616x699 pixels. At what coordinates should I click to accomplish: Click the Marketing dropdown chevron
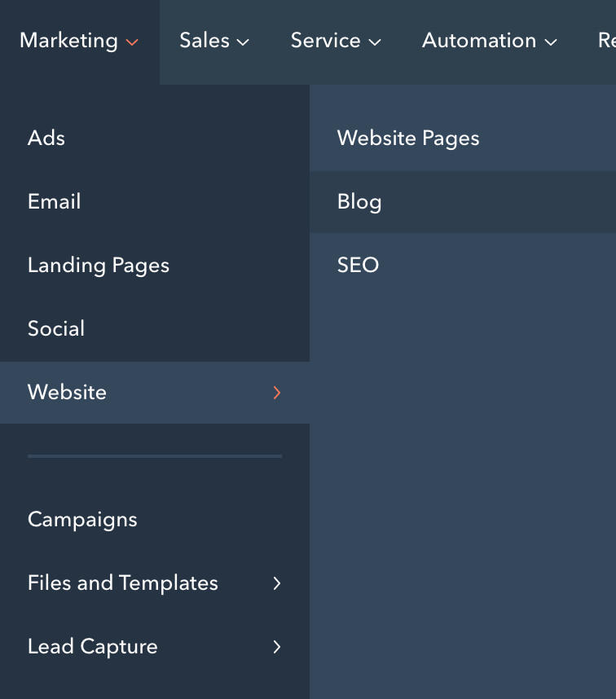[132, 43]
